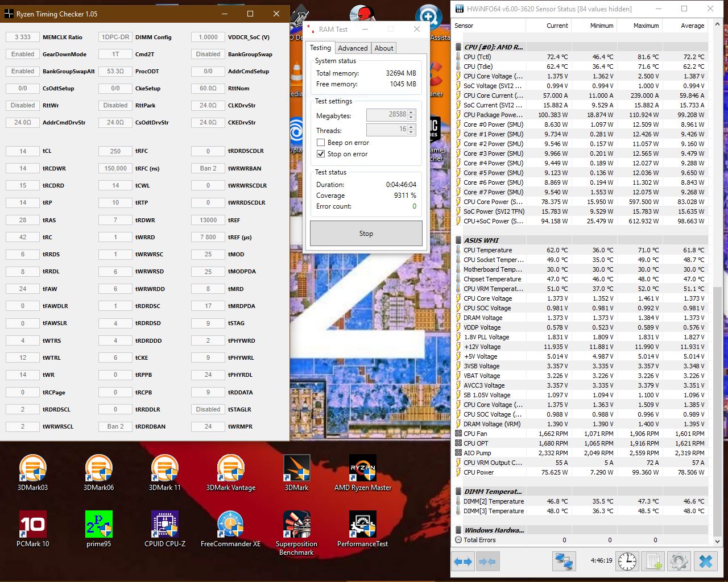Viewport: 728px width, 582px height.
Task: Decrease Threads spinner down arrow
Action: click(411, 132)
